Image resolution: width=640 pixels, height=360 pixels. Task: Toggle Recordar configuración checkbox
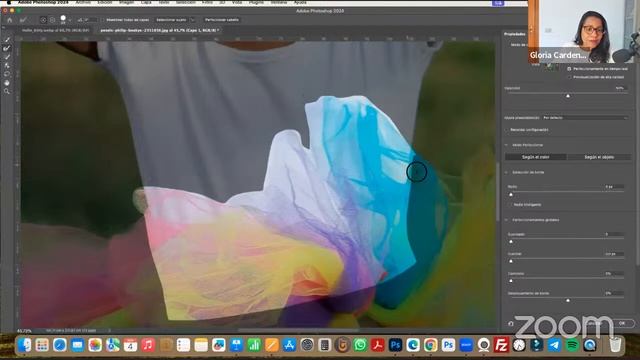(507, 130)
